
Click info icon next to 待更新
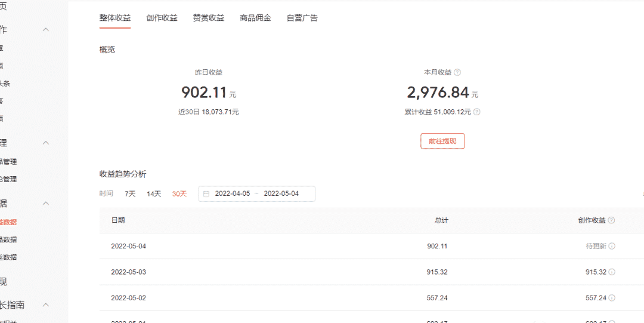tap(612, 247)
